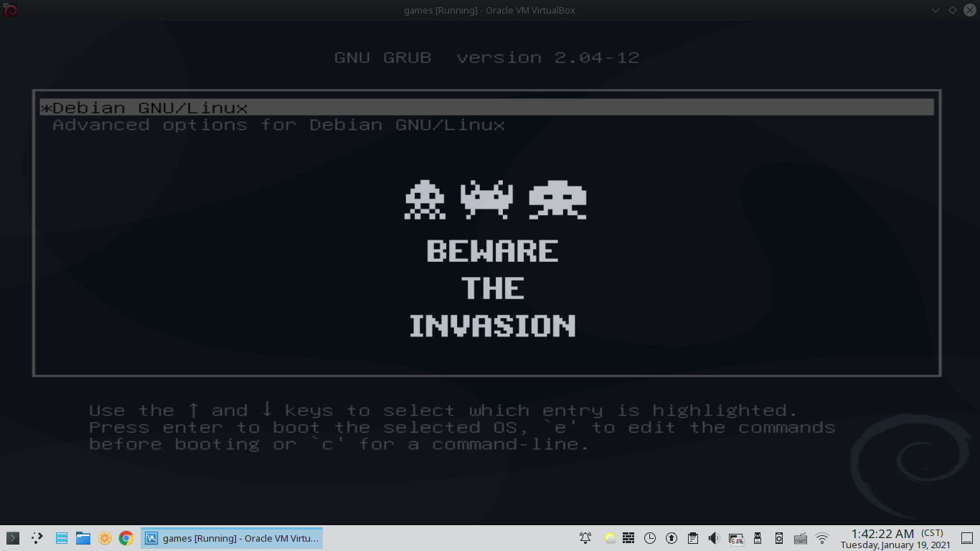Select Advanced options for Debian GNU/Linux
Image resolution: width=980 pixels, height=551 pixels.
[x=278, y=125]
